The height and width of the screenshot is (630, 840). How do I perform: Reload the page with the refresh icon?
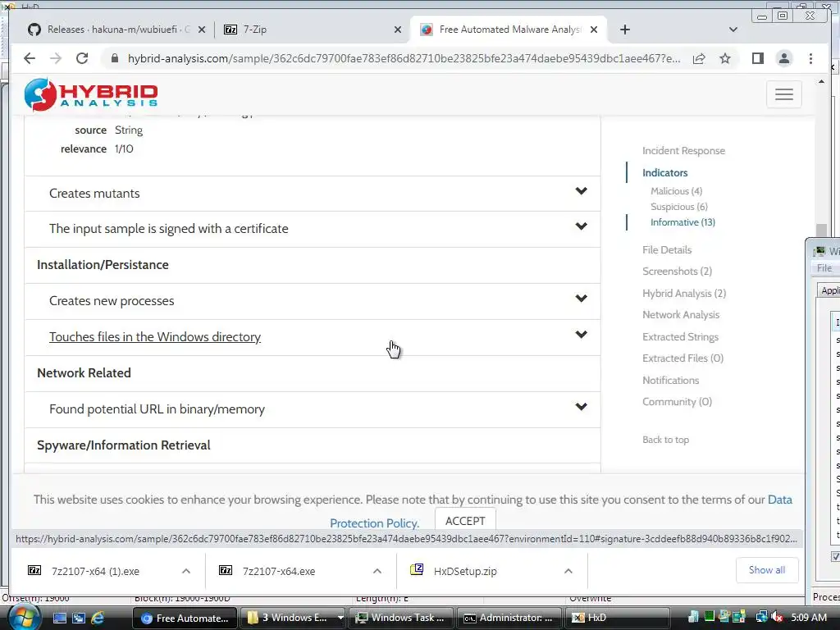82,58
